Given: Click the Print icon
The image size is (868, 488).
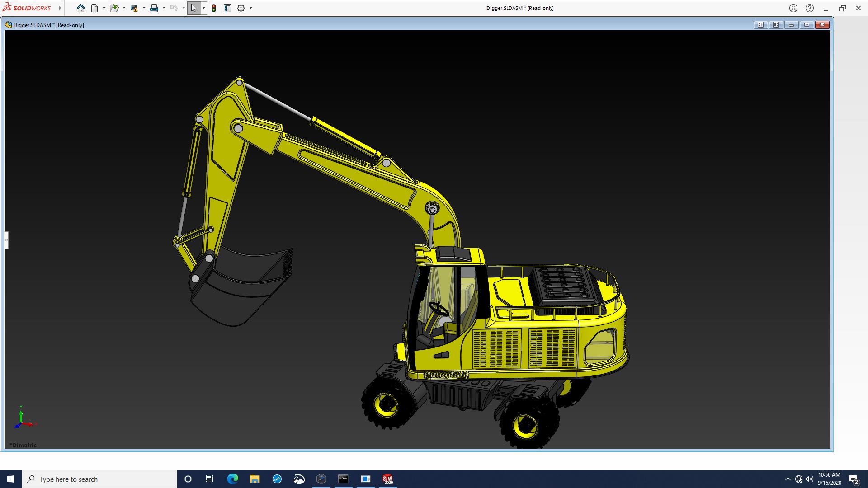Looking at the screenshot, I should [154, 8].
